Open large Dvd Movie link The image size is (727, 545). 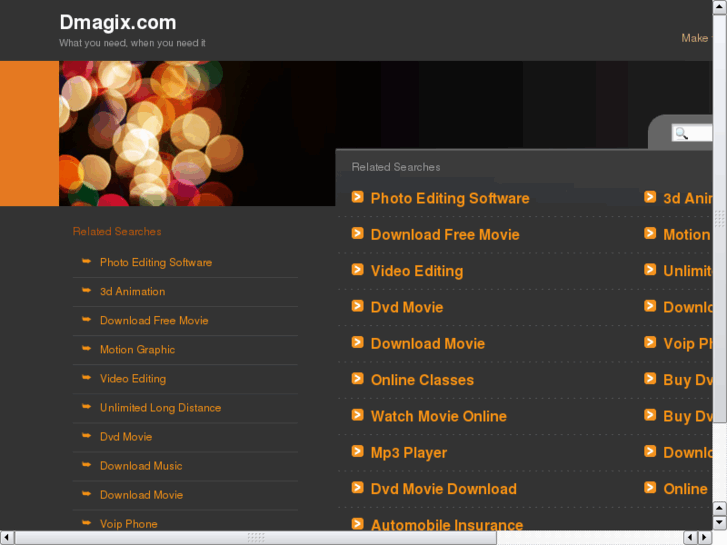click(407, 307)
